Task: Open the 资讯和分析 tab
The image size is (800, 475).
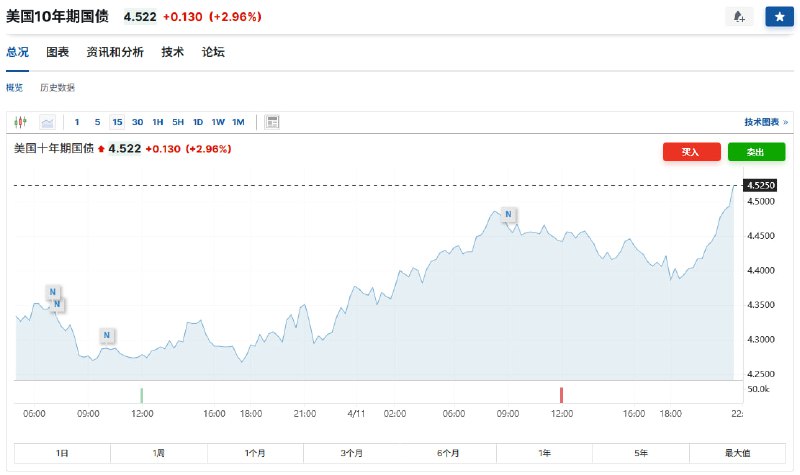Action: point(115,52)
